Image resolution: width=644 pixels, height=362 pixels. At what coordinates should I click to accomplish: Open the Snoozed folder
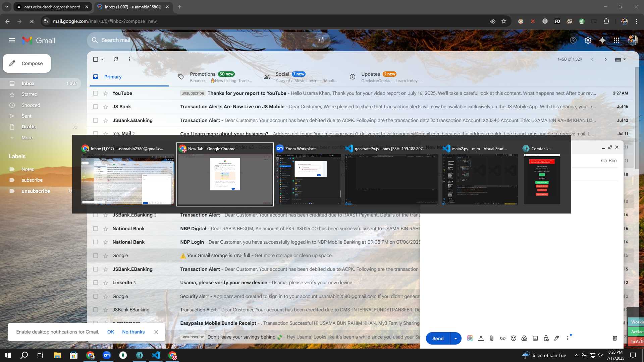[x=31, y=105]
